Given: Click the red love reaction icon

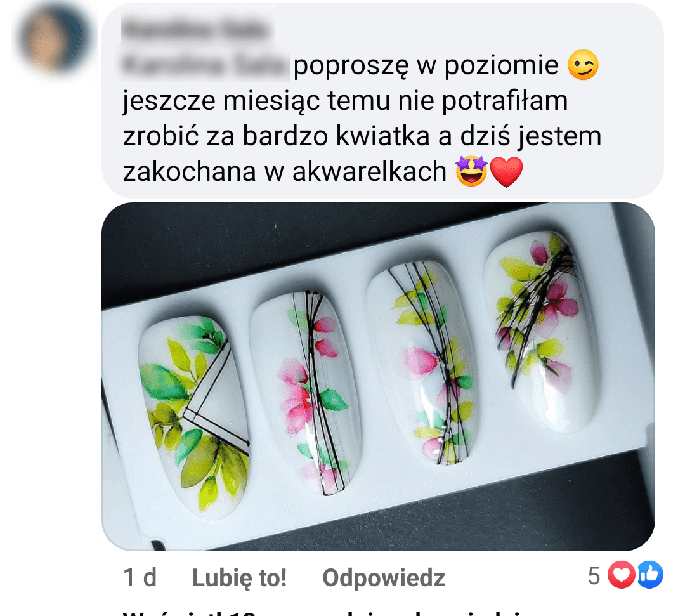Looking at the screenshot, I should [621, 575].
